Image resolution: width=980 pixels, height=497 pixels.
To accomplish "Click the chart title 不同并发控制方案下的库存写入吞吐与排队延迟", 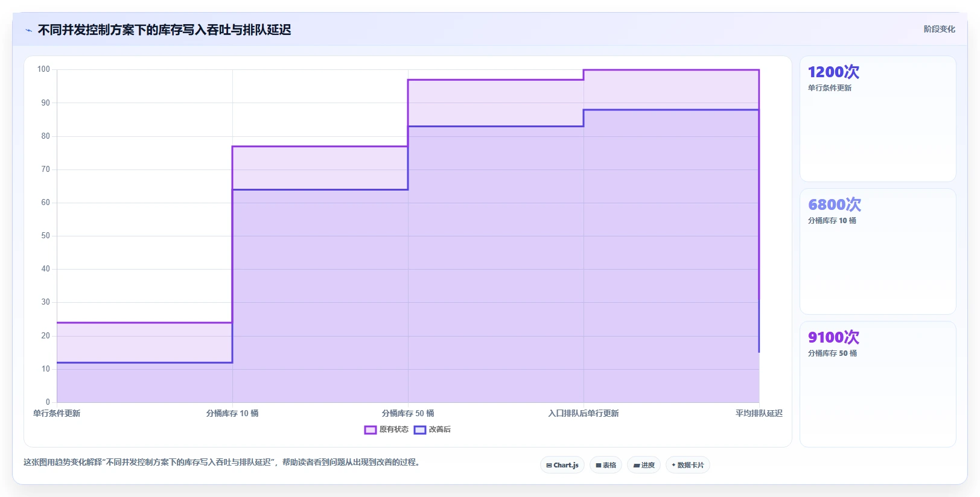I will [164, 30].
